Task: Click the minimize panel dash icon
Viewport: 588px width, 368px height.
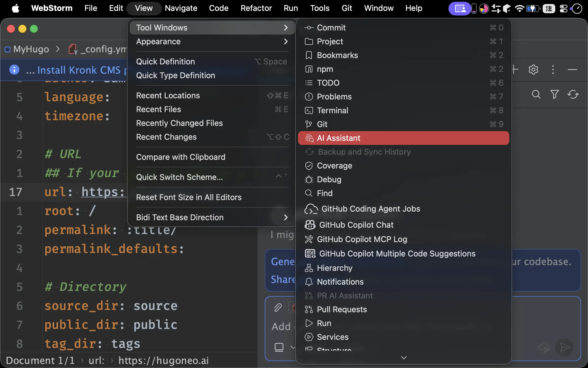Action: tap(572, 70)
